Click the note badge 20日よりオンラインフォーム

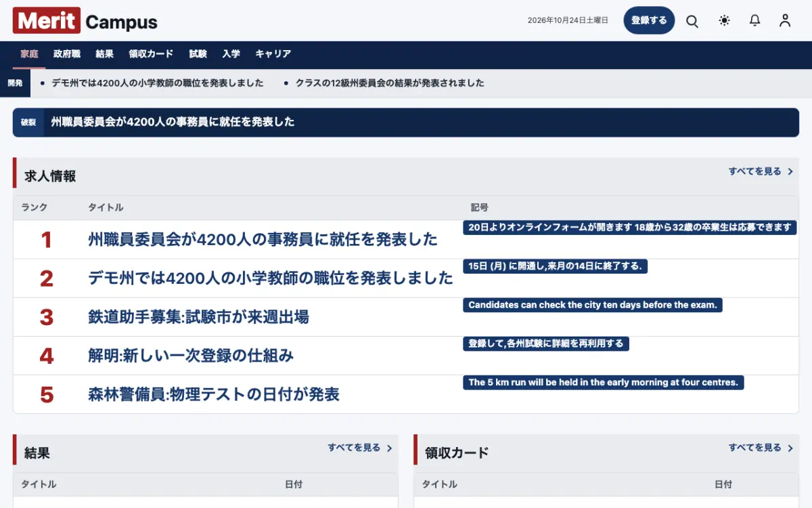tap(630, 228)
